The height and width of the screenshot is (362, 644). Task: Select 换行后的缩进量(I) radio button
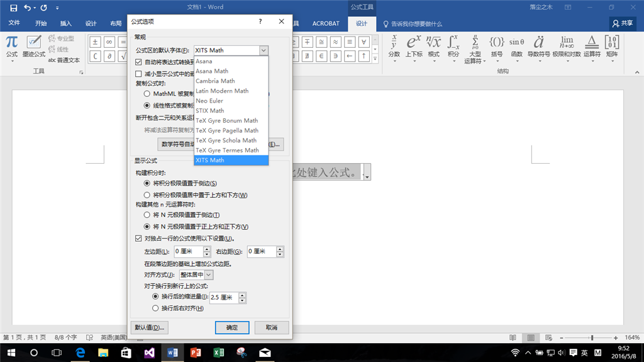[x=155, y=296]
